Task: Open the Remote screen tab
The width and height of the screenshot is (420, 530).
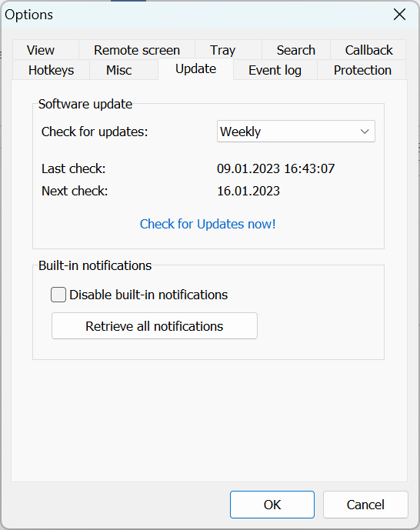Action: [137, 50]
